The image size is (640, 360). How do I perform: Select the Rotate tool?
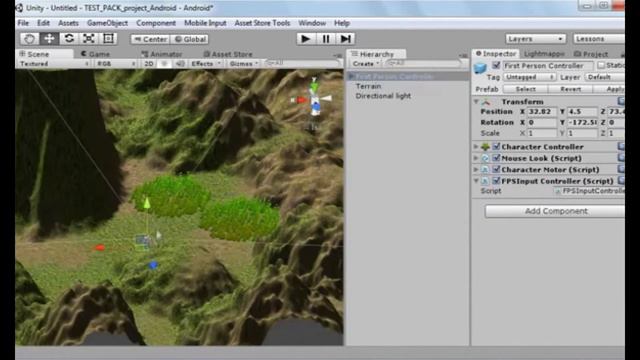pos(69,39)
